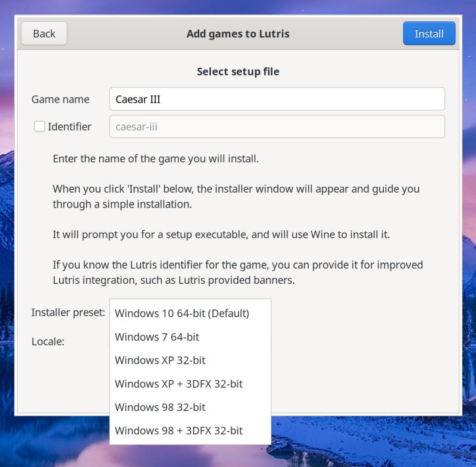Click the Select setup file heading
Viewport: 476px width, 467px height.
(237, 71)
